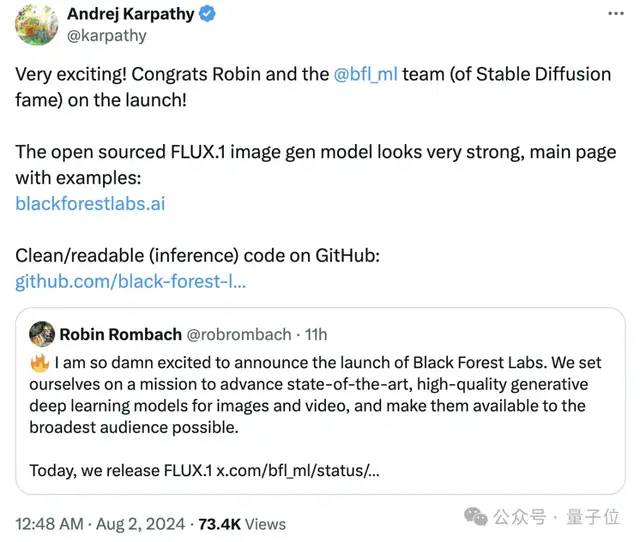Click the 12:48 AM timestamp
Viewport: 640px width, 542px height.
(x=49, y=524)
